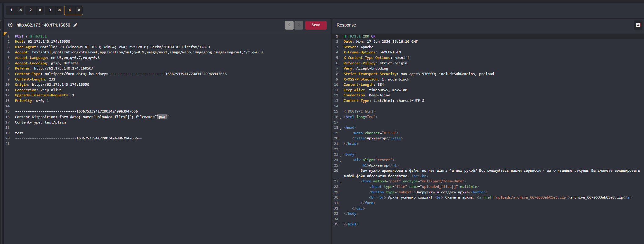Click the Priority: u=0, i line
644x244 pixels.
[32, 101]
